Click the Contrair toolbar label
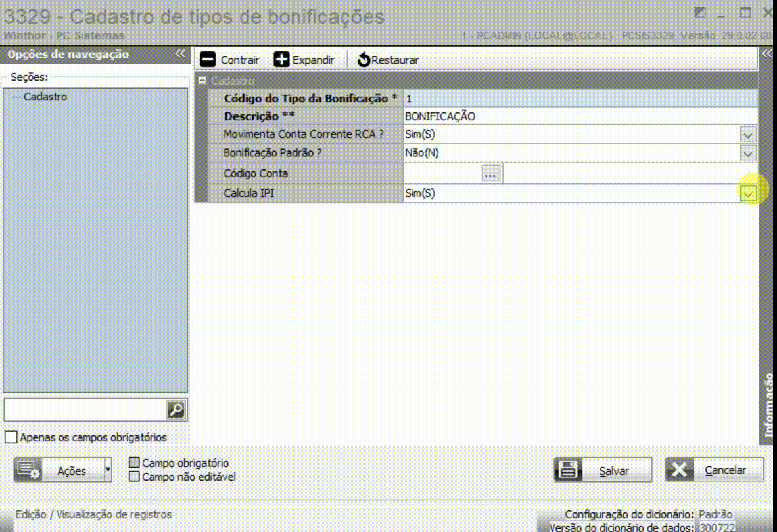 240,60
